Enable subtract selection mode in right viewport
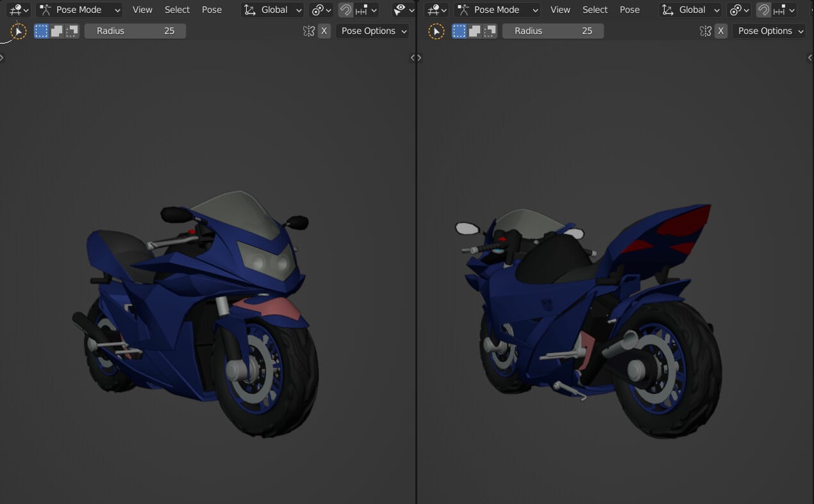This screenshot has width=814, height=504. coord(490,30)
